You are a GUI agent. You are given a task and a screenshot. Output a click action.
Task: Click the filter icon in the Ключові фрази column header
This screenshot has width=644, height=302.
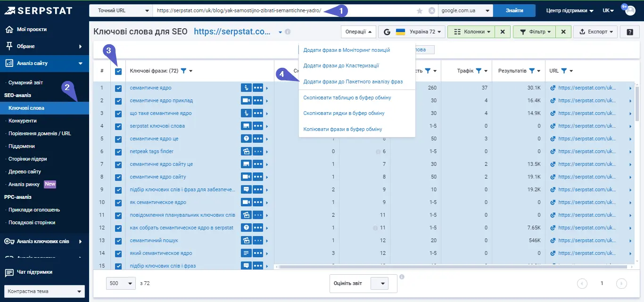184,71
